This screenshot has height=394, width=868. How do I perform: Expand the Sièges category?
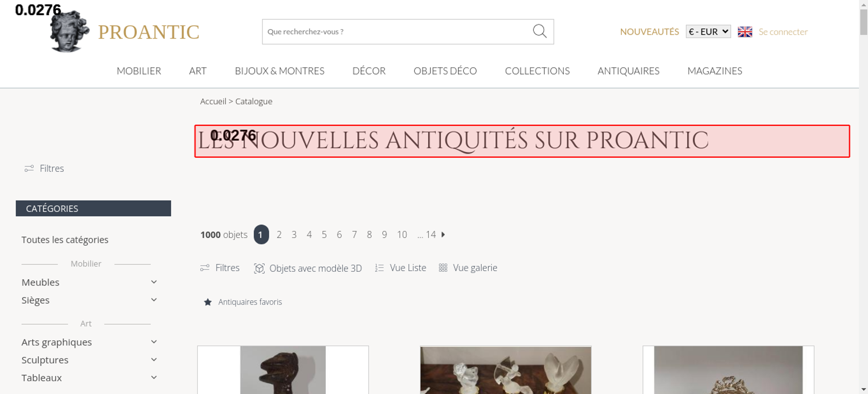click(154, 300)
